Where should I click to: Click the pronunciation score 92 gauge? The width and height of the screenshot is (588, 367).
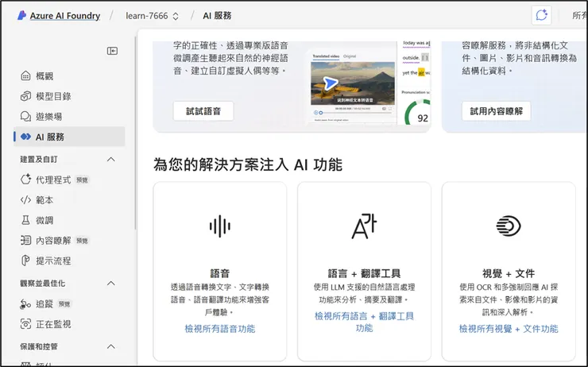tap(418, 113)
